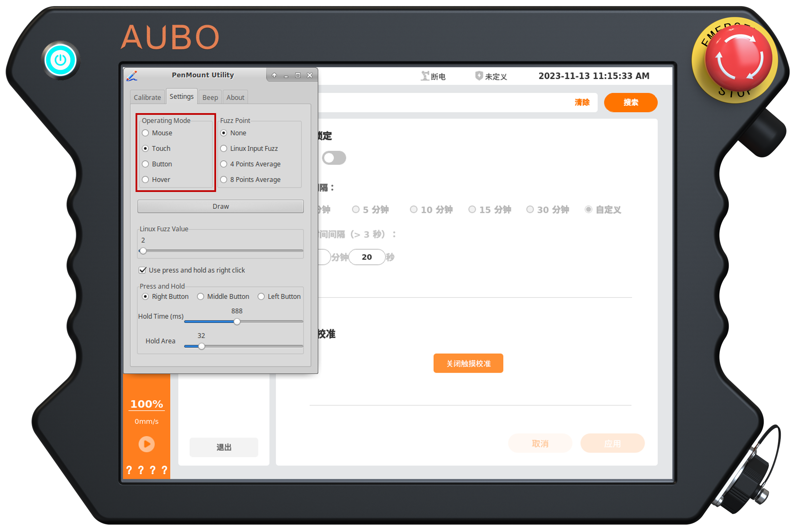Click the roll-up arrow in the PenMount title bar
This screenshot has height=532, width=796.
click(x=274, y=75)
